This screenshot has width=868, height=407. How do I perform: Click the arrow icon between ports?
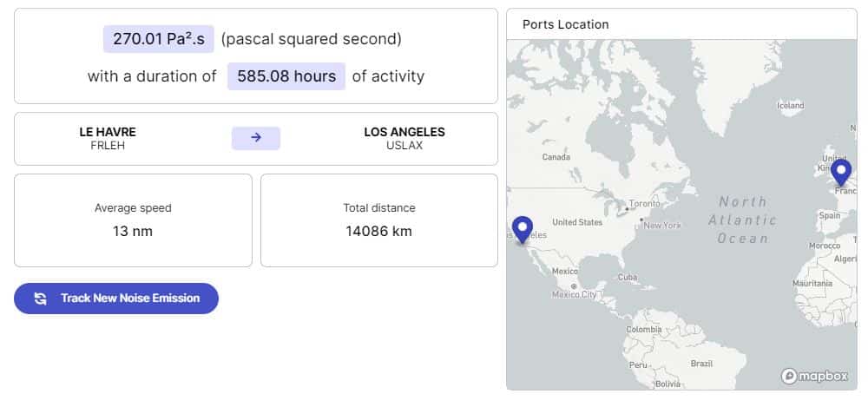(x=256, y=138)
